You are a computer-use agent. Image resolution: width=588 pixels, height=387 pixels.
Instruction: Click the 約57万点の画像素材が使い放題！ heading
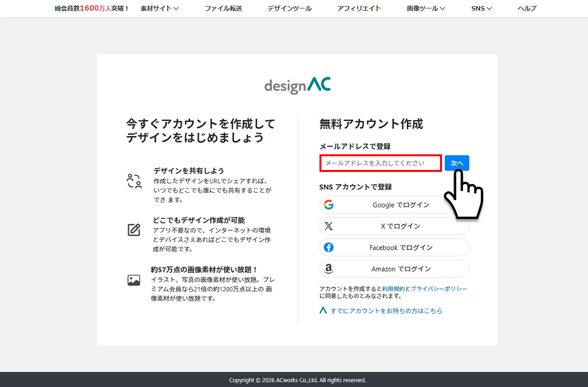pos(204,269)
